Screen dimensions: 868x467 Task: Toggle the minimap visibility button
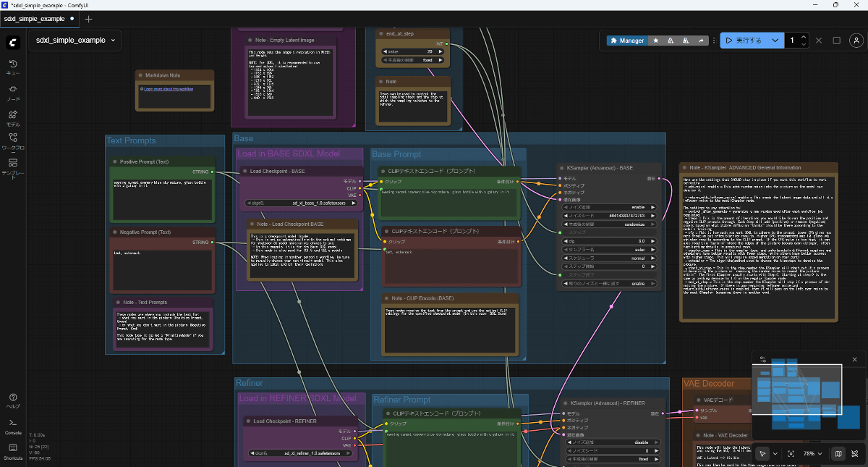pyautogui.click(x=838, y=454)
